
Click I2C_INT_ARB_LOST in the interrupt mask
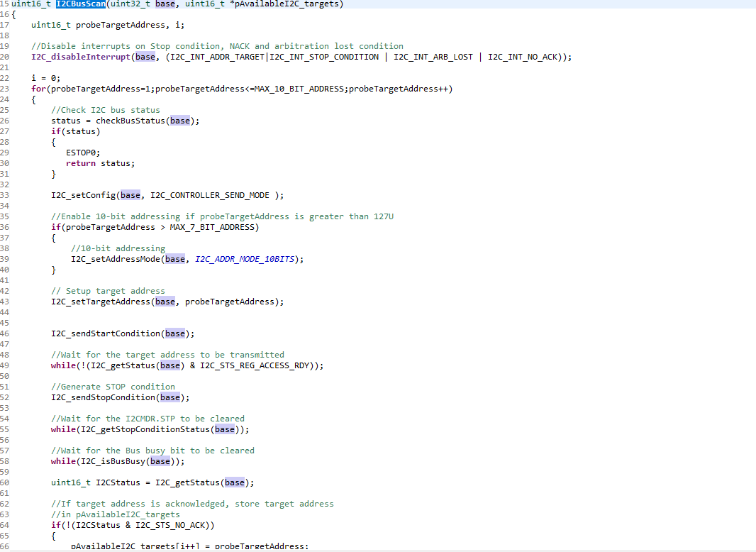point(433,57)
